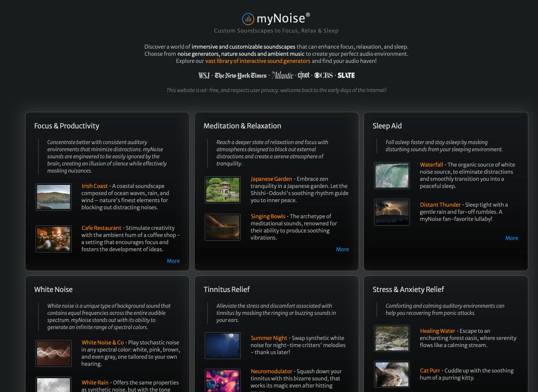Click The Atlantic press logo
Image resolution: width=538 pixels, height=392 pixels.
(x=282, y=75)
